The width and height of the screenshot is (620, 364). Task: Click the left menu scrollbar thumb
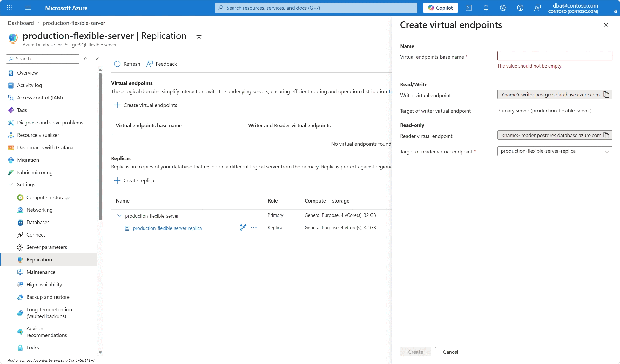pos(100,147)
